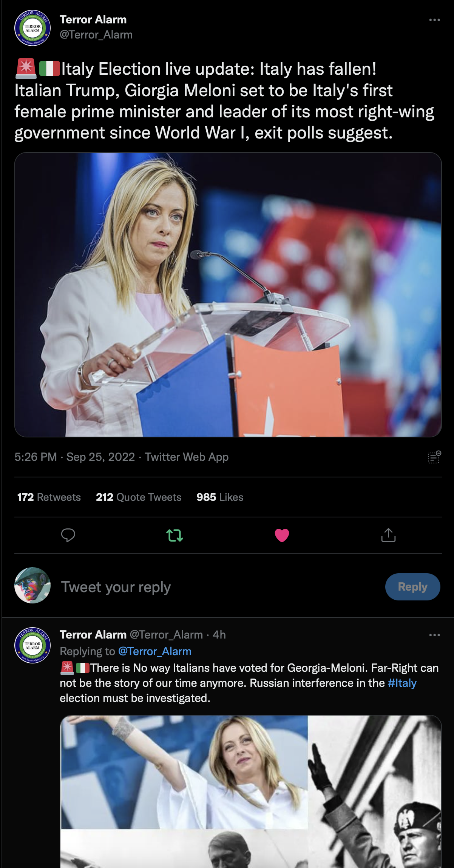
Task: Open more options on the main tweet
Action: tap(435, 20)
